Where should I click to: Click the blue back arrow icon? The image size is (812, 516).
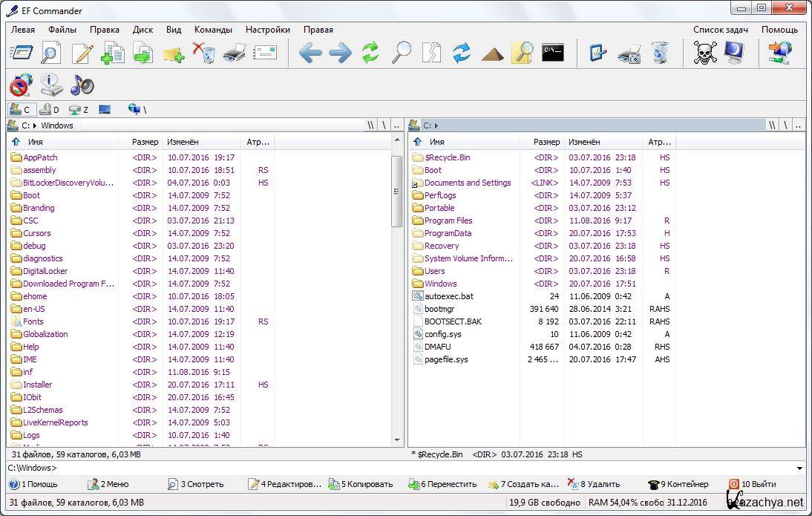[310, 53]
